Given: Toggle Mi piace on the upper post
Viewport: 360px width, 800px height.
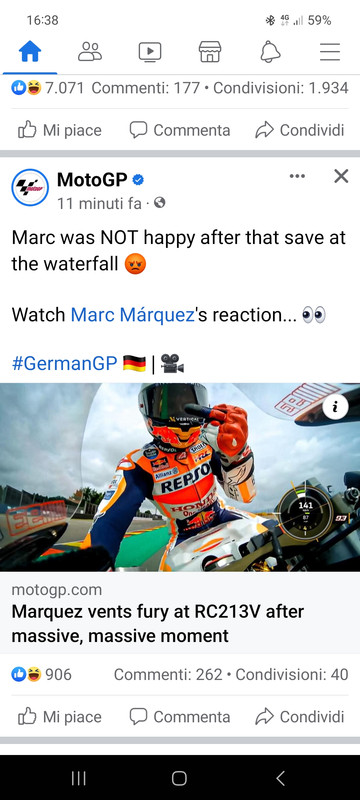Looking at the screenshot, I should click(60, 130).
